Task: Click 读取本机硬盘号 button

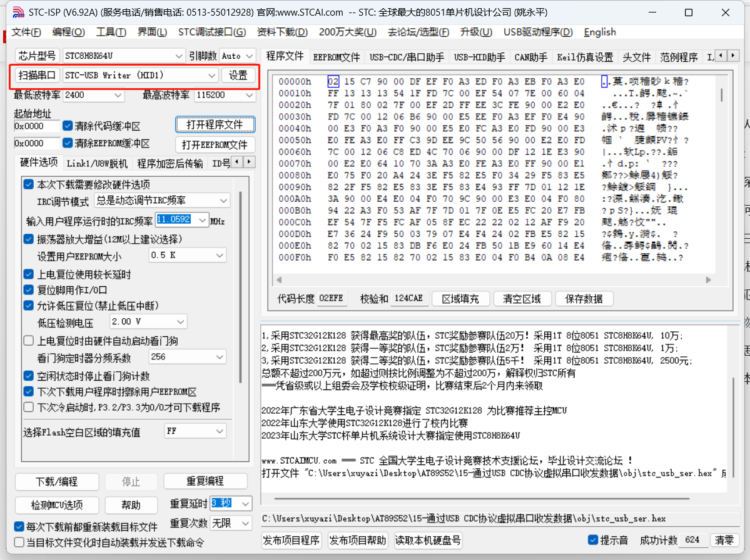Action: (x=428, y=541)
